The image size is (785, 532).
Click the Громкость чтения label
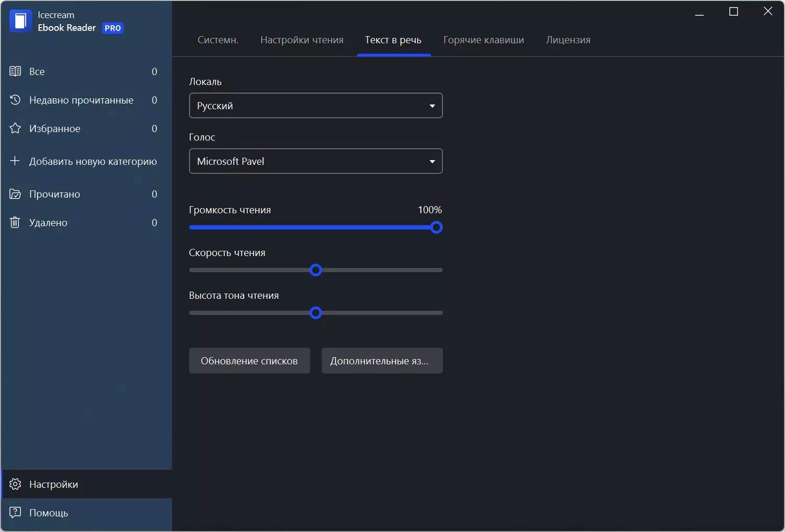pos(230,210)
